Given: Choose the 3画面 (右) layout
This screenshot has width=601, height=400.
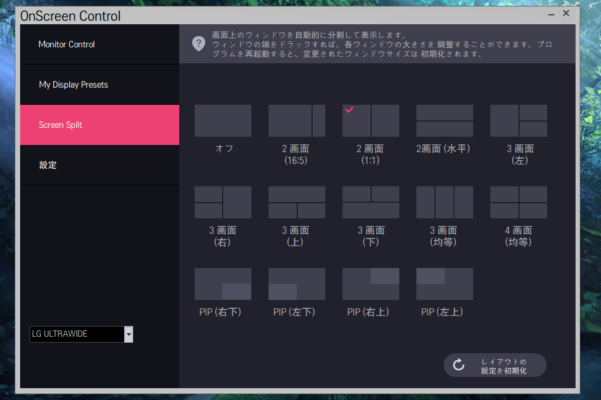Looking at the screenshot, I should [223, 202].
